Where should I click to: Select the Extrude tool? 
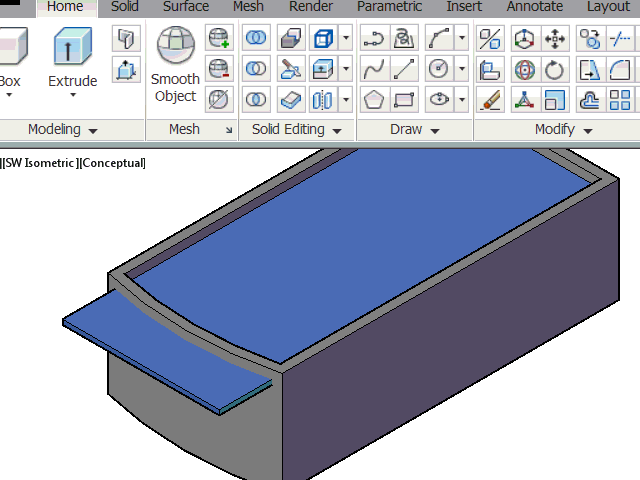point(72,58)
